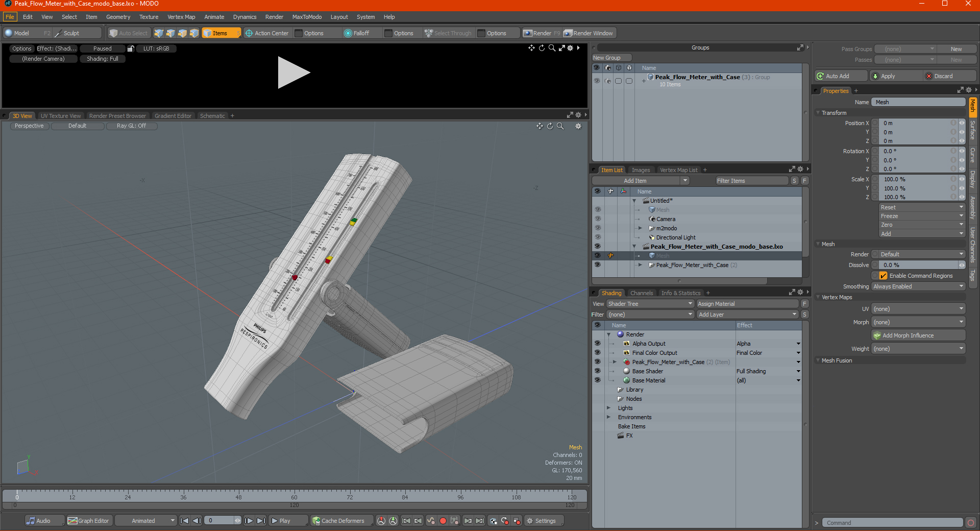This screenshot has width=980, height=531.
Task: Open 3D viewport settings gear
Action: pyautogui.click(x=578, y=126)
